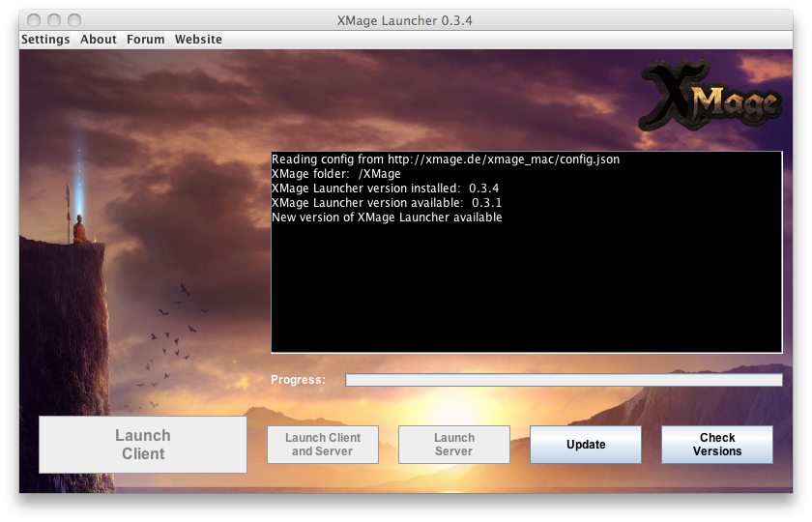Zoom the XMage Launcher window

point(74,20)
